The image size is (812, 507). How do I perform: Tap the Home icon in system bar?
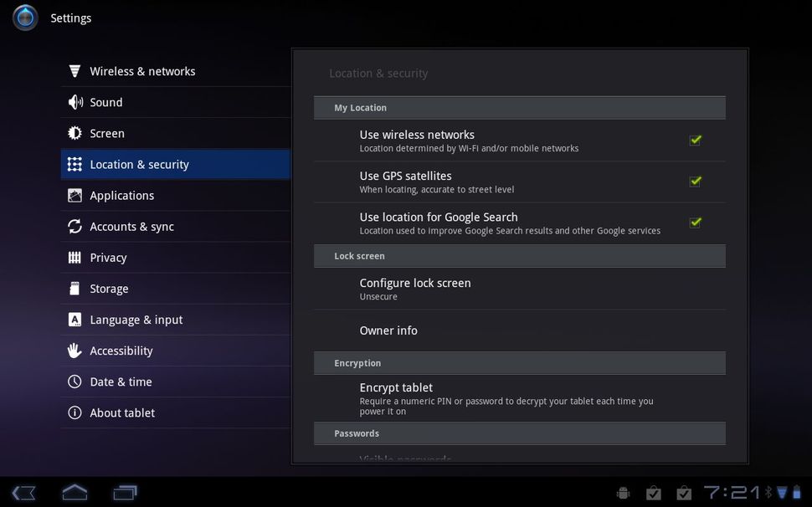pos(74,492)
